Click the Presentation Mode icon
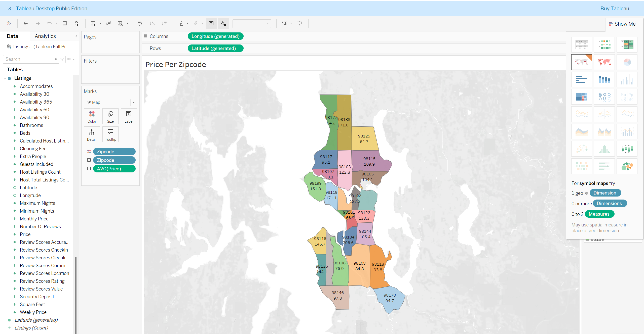644x334 pixels. (299, 23)
